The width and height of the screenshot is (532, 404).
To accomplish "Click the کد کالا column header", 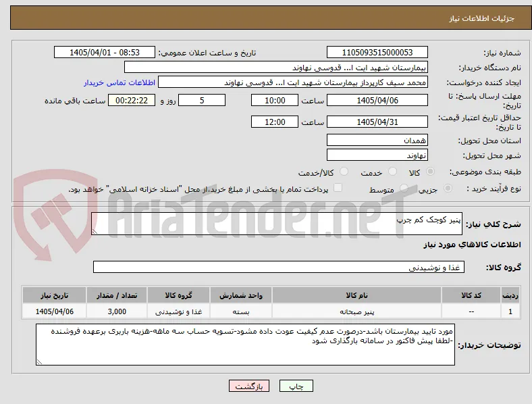I will pos(471,295).
